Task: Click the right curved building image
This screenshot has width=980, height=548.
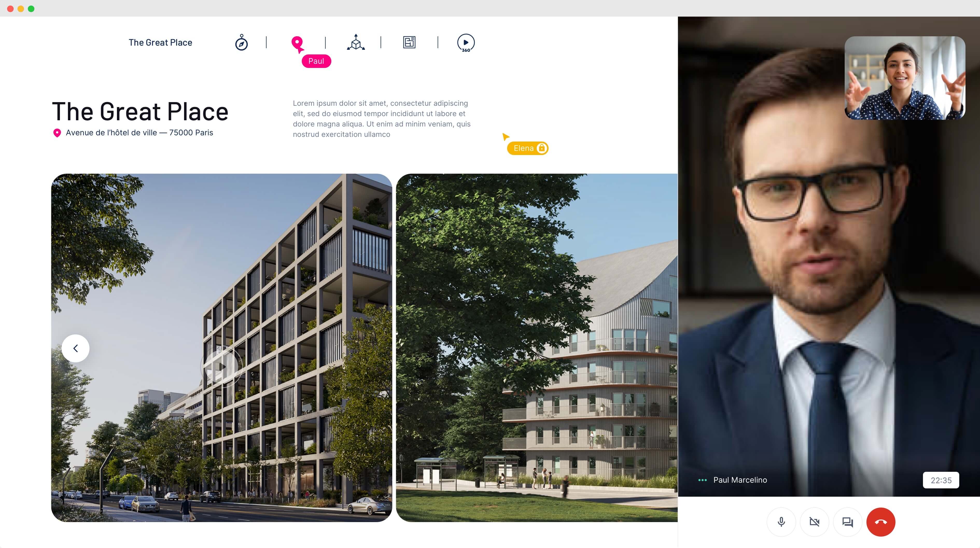Action: click(536, 348)
